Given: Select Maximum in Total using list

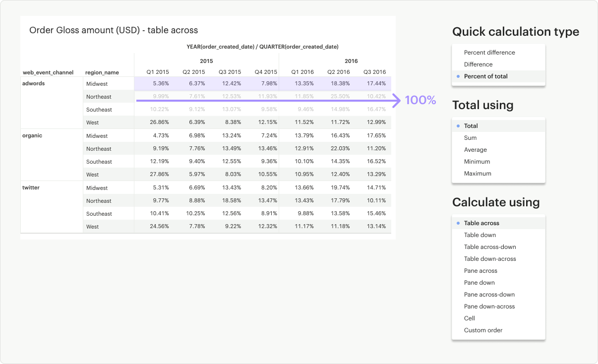Looking at the screenshot, I should tap(477, 174).
